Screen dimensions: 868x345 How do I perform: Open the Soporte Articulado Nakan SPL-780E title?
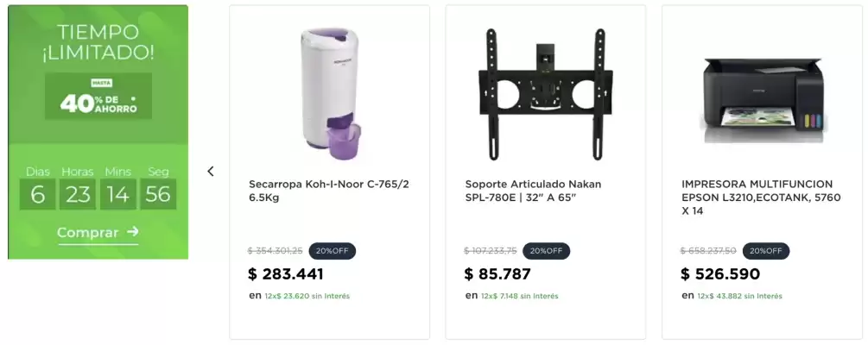click(533, 191)
